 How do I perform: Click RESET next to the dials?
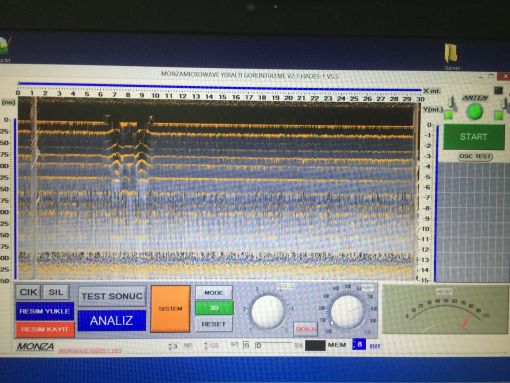(214, 324)
